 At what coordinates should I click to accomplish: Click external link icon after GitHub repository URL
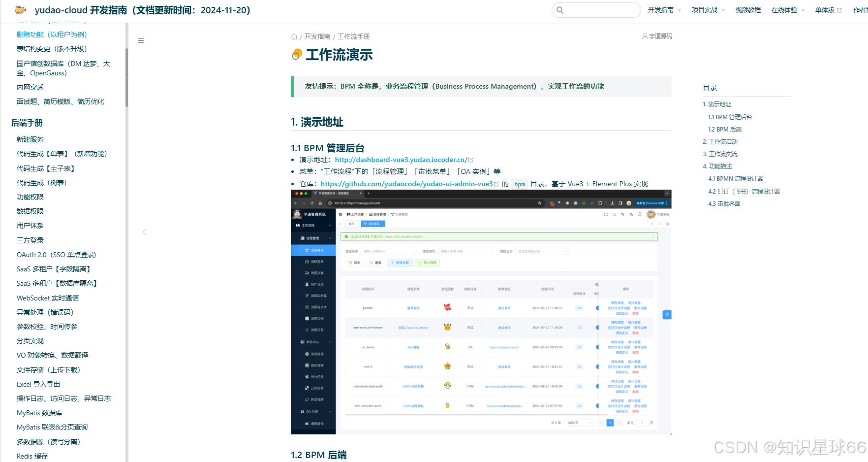click(x=496, y=184)
